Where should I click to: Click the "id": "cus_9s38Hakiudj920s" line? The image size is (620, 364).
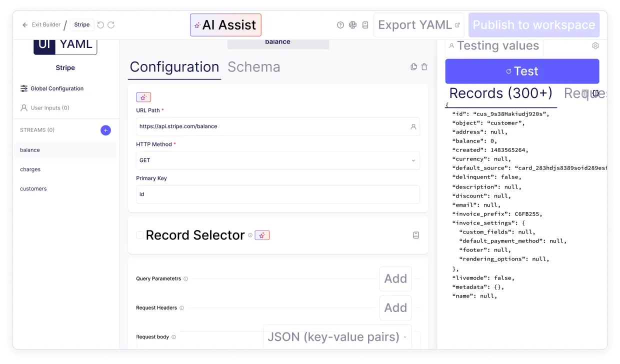(501, 114)
